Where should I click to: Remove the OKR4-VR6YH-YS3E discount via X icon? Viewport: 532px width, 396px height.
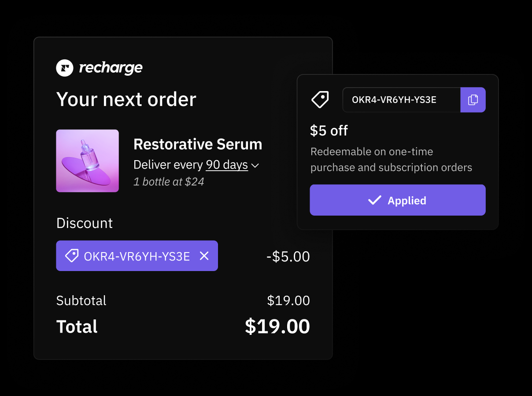(204, 256)
